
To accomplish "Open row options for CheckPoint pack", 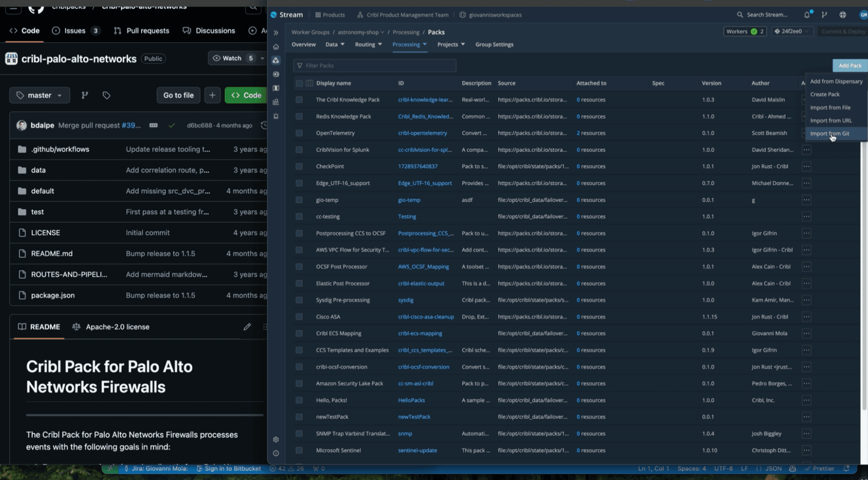I will [806, 166].
